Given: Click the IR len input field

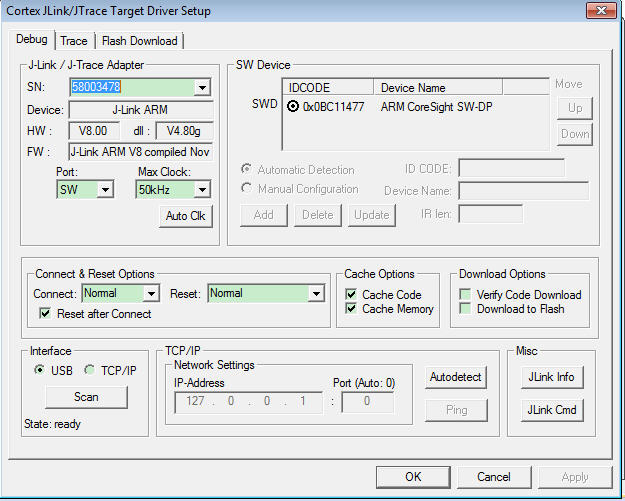Looking at the screenshot, I should tap(490, 214).
